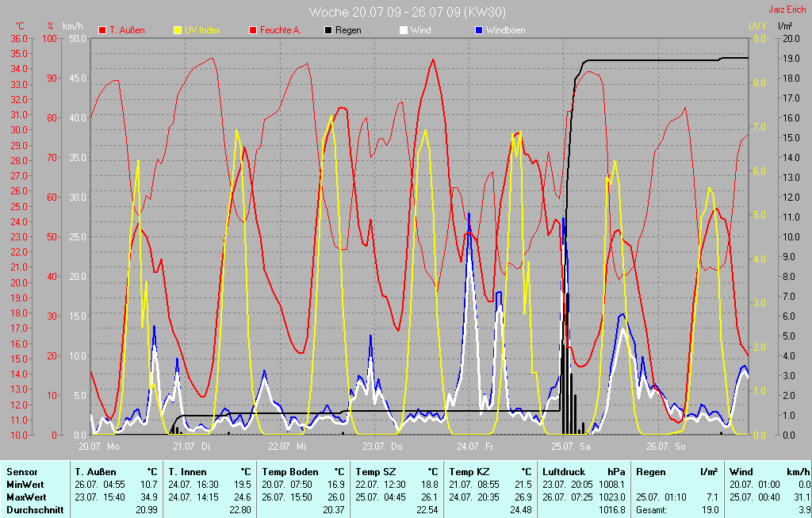Click the 9.0 UV index axis value
The height and width of the screenshot is (518, 812).
click(x=759, y=39)
